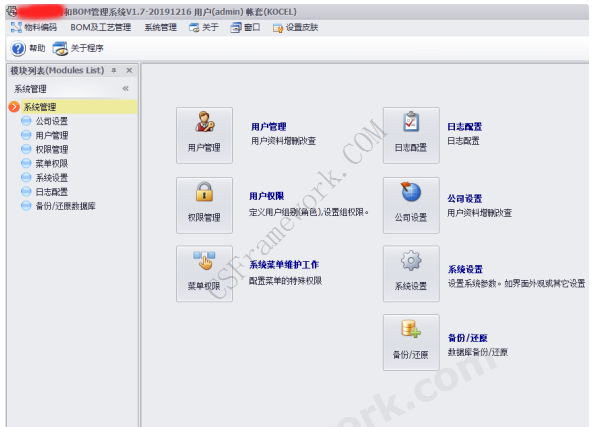
Task: Collapse the 系统管理 panel with the double chevron
Action: click(125, 89)
